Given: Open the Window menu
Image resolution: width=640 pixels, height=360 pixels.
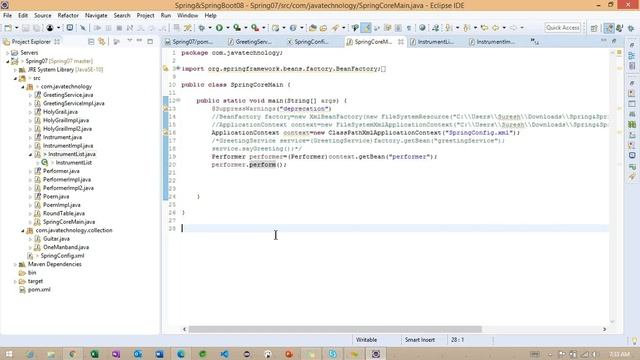Looking at the screenshot, I should point(187,16).
